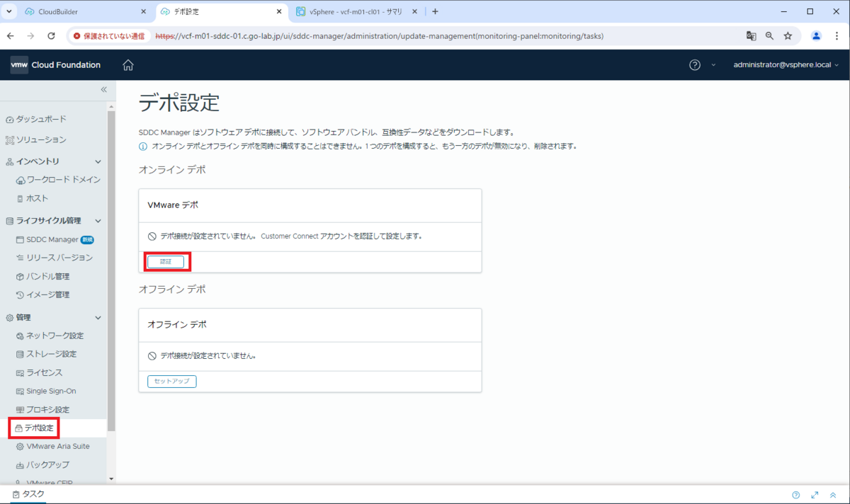Close the CloudBuilder browser tab

tap(144, 12)
